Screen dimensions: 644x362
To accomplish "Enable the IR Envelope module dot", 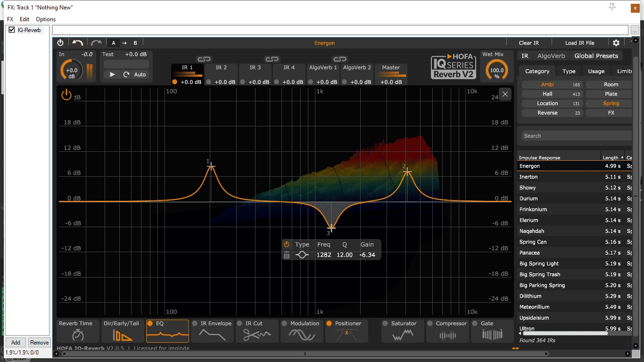I will (194, 323).
